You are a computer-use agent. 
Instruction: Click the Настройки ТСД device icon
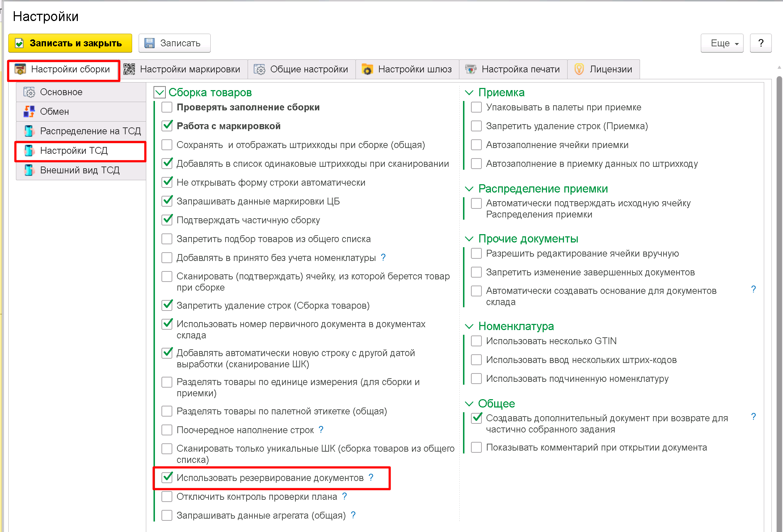pos(29,151)
